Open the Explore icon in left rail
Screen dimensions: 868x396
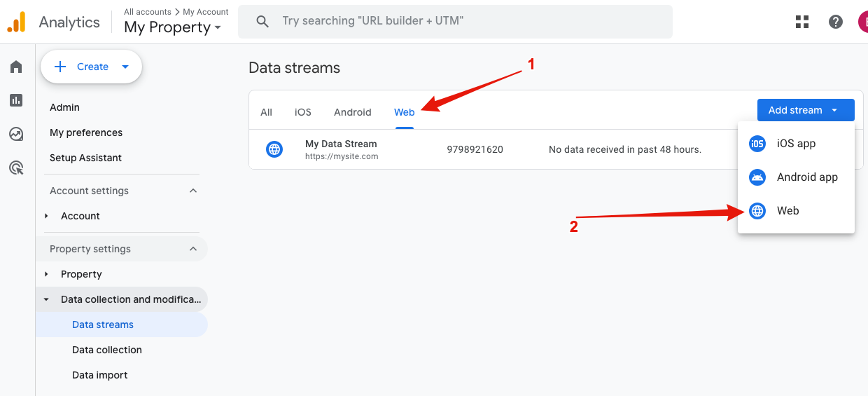[16, 134]
